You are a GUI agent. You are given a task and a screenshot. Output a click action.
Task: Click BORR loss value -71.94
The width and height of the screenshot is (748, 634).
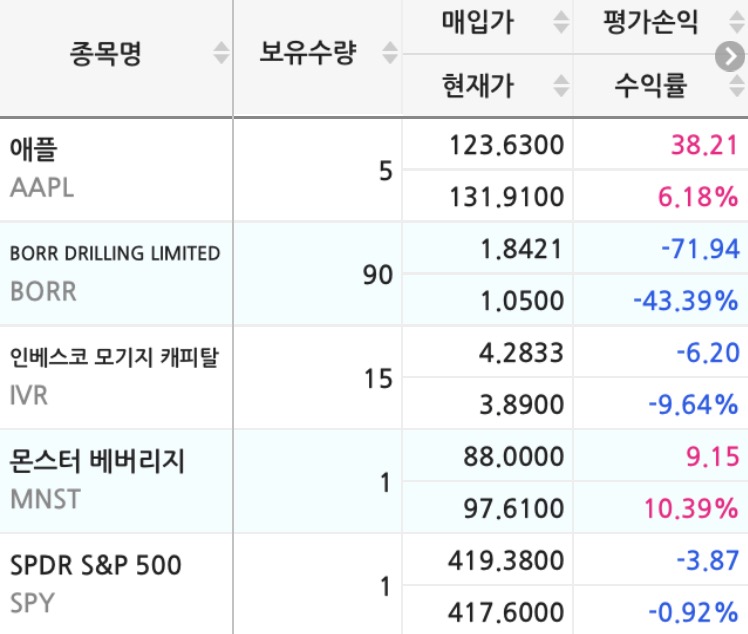pos(700,249)
